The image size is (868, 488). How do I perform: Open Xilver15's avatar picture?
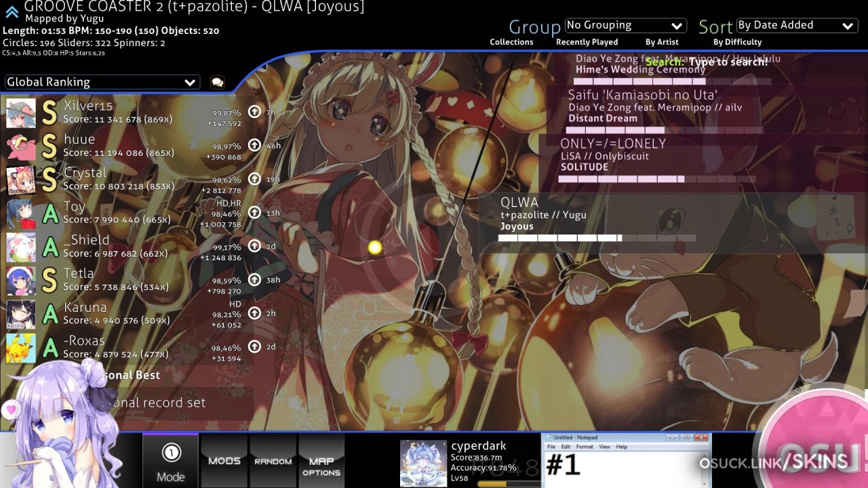coord(21,113)
